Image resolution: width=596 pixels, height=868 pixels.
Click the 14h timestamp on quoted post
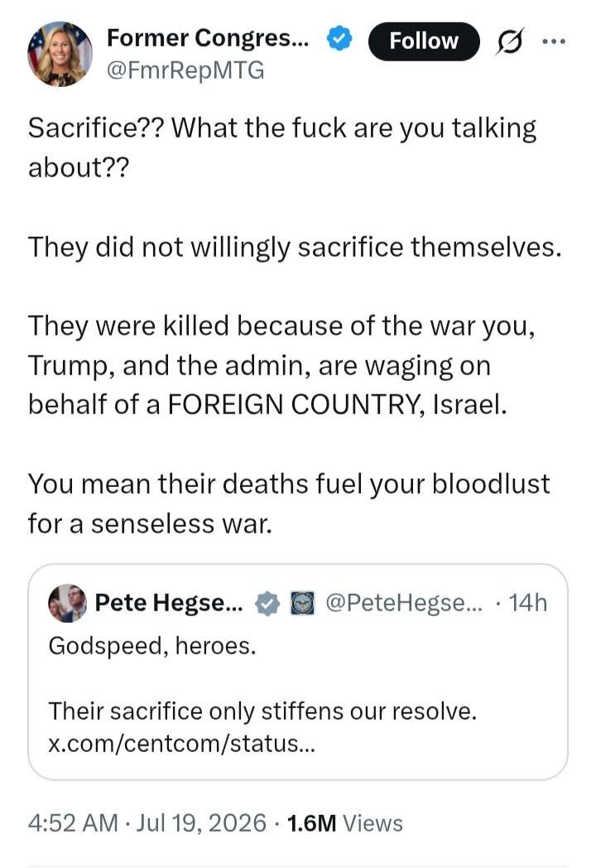point(528,603)
